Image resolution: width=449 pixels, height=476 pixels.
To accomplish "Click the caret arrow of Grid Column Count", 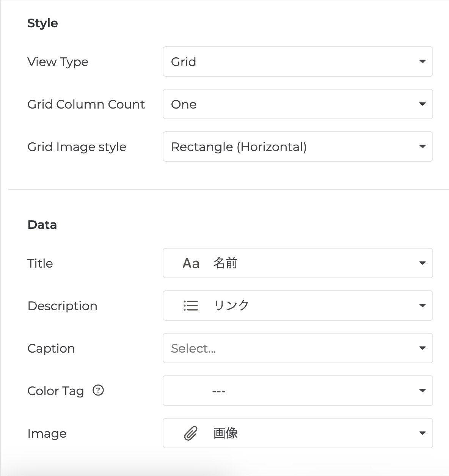I will pos(422,104).
